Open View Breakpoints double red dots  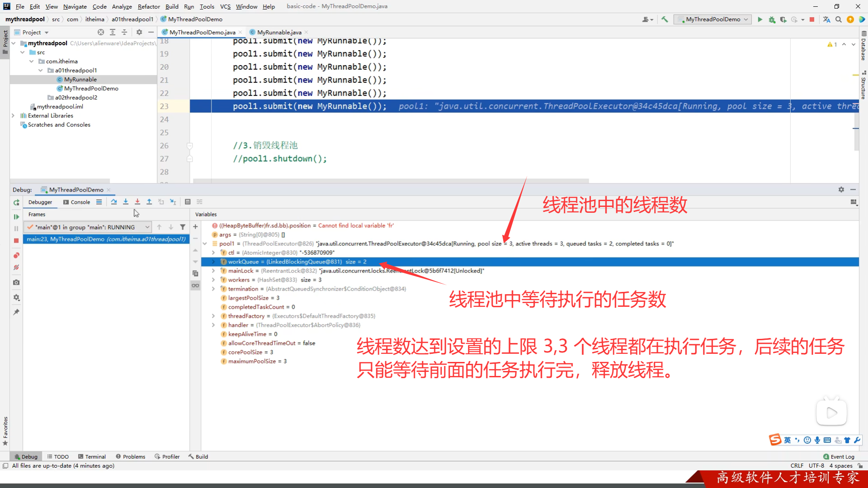[x=16, y=255]
